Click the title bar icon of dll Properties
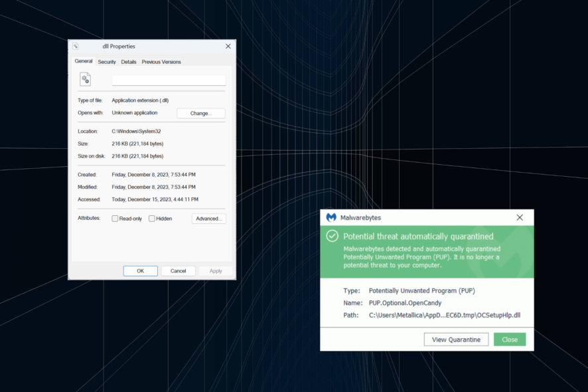588x392 pixels. click(x=76, y=47)
